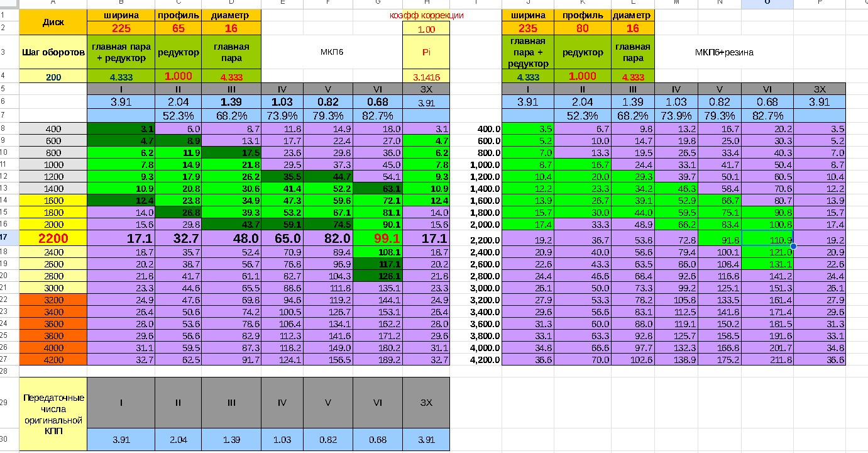Viewport: 868px width, 453px height.
Task: Select the large red 2200 RPM cell
Action: coord(52,239)
